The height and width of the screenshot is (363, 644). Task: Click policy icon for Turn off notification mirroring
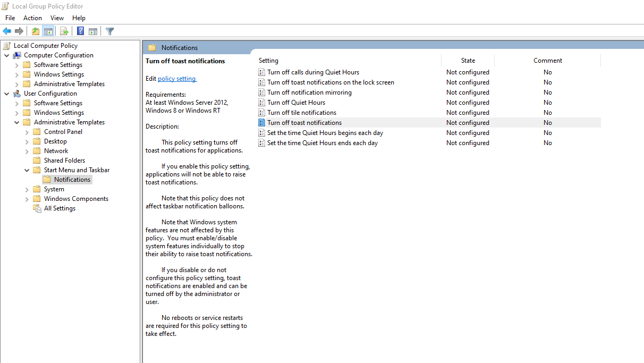[261, 92]
